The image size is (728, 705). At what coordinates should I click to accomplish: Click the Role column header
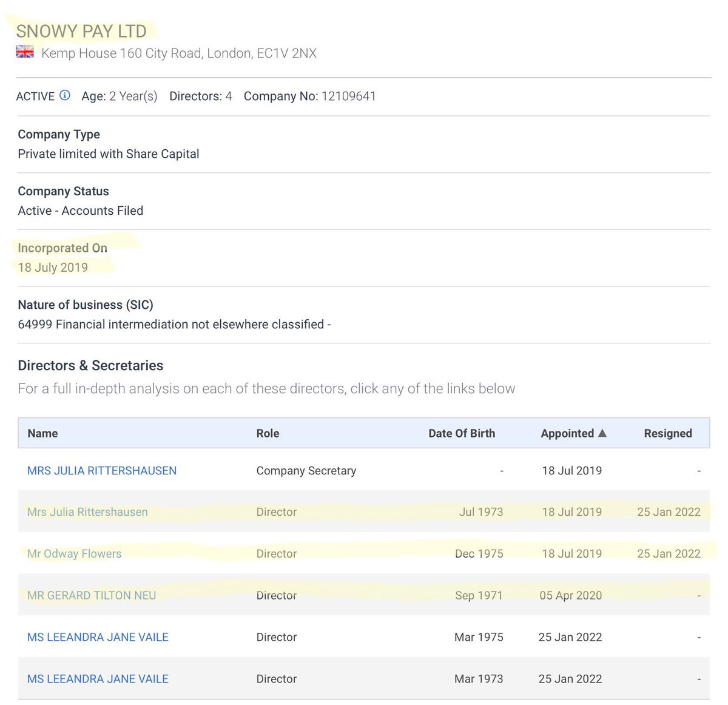tap(268, 433)
